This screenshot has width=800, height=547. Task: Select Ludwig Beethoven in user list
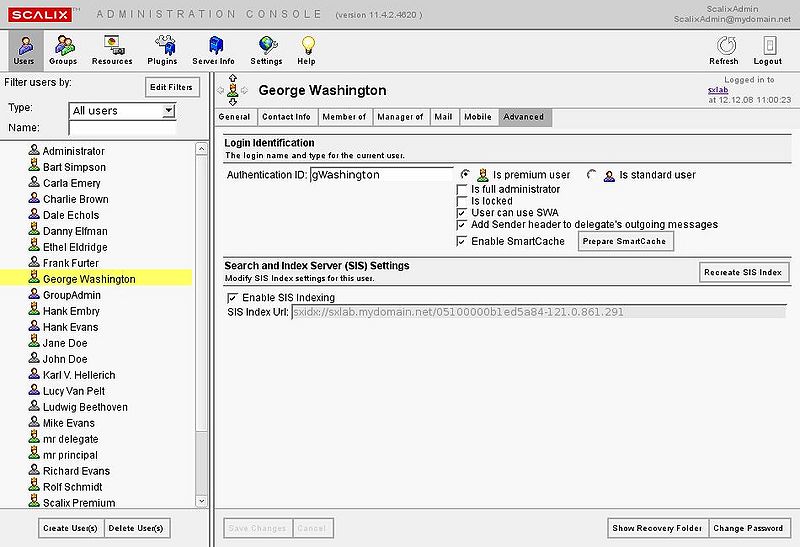(x=85, y=407)
